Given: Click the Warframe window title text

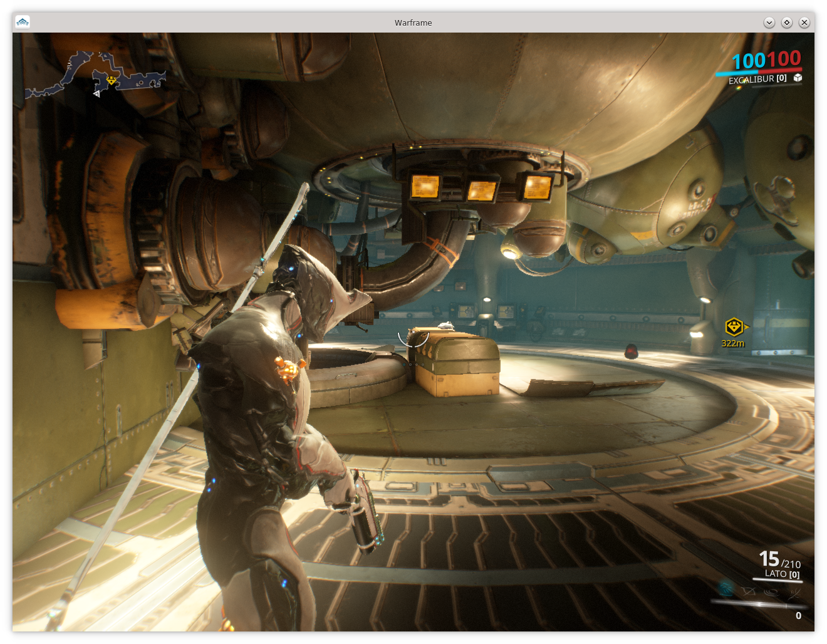Looking at the screenshot, I should click(413, 23).
